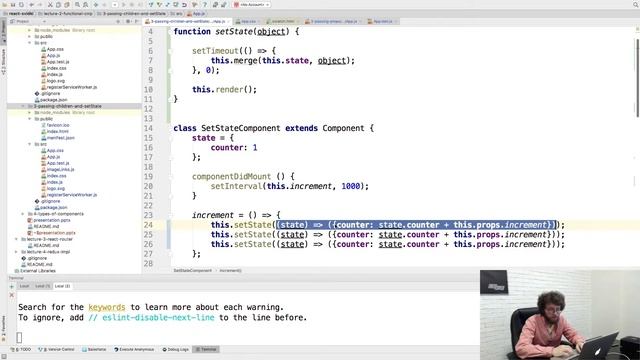Click the Copy icon in the toolbar

click(58, 4)
